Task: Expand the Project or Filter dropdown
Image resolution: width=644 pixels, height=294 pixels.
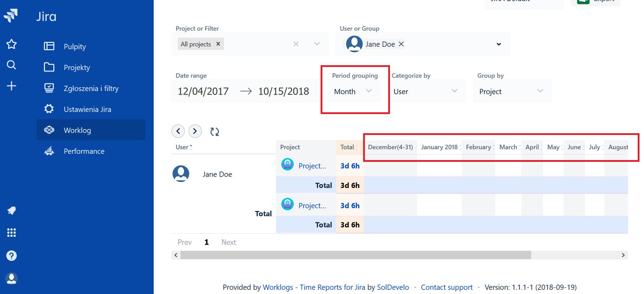Action: click(317, 44)
